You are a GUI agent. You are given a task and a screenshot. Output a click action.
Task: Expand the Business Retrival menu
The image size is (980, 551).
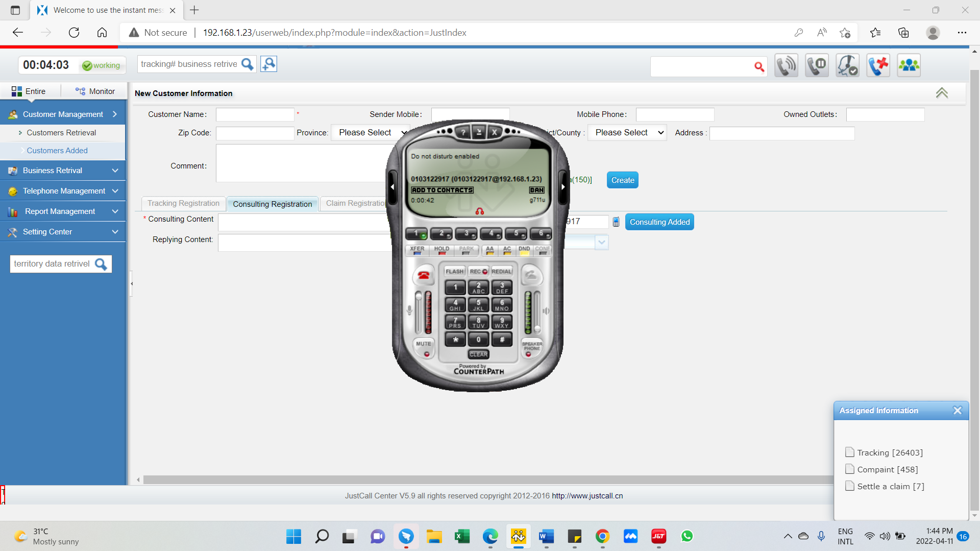point(63,171)
